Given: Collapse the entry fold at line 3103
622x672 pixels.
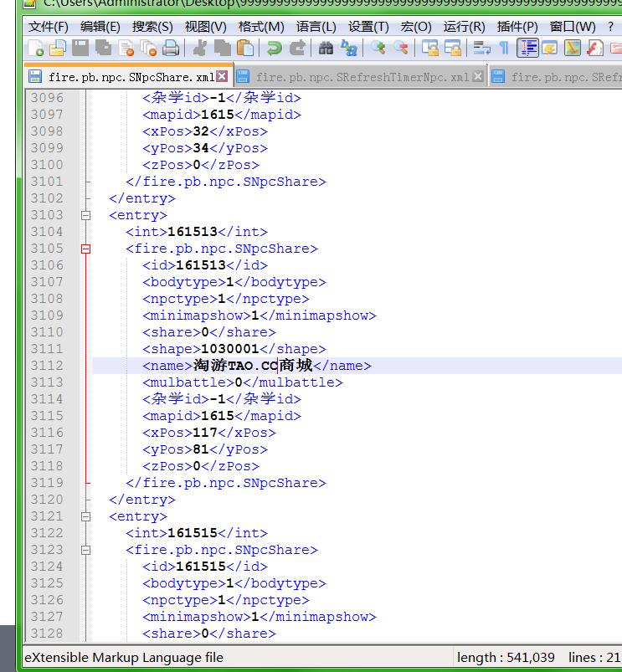Looking at the screenshot, I should coord(85,215).
